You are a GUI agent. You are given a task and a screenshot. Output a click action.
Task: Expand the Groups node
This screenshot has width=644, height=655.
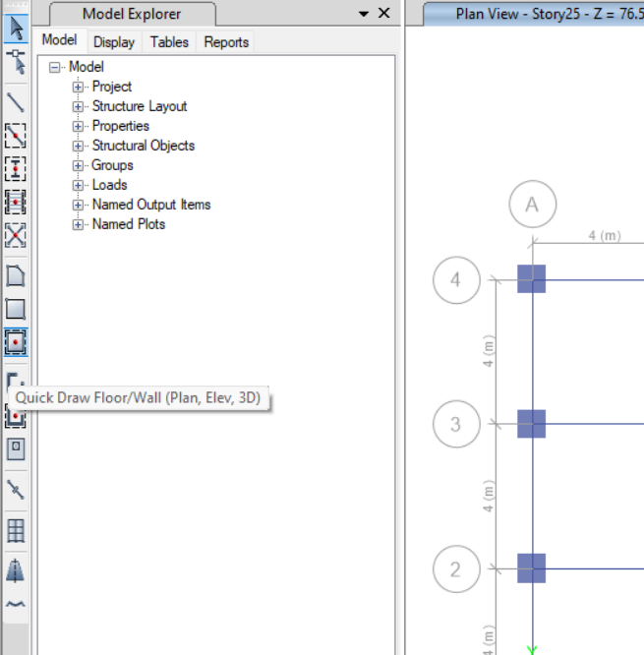[78, 165]
